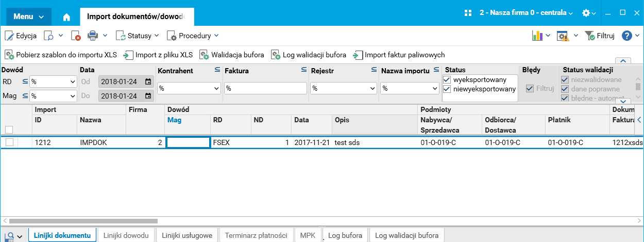Click the Status walidacji list scrollbar

(638, 88)
